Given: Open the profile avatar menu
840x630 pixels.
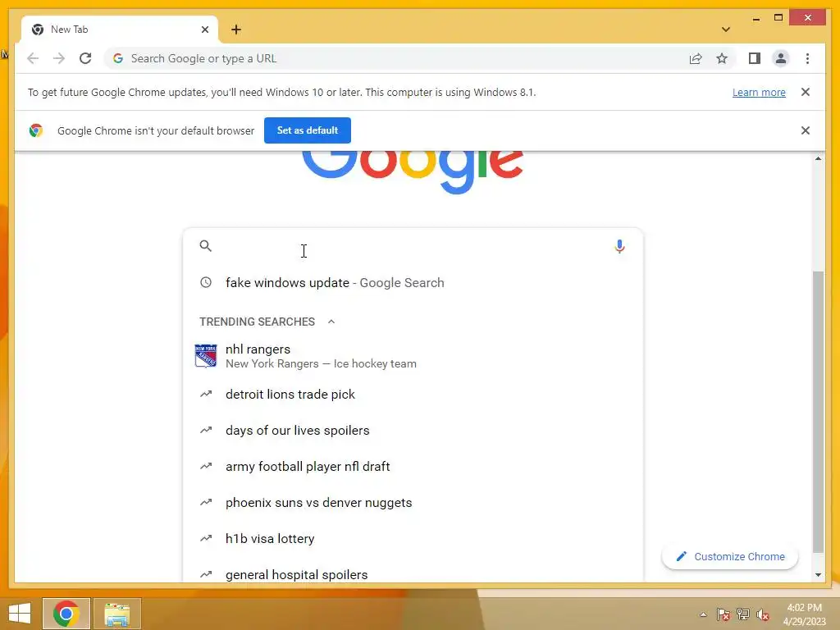Looking at the screenshot, I should click(x=781, y=58).
